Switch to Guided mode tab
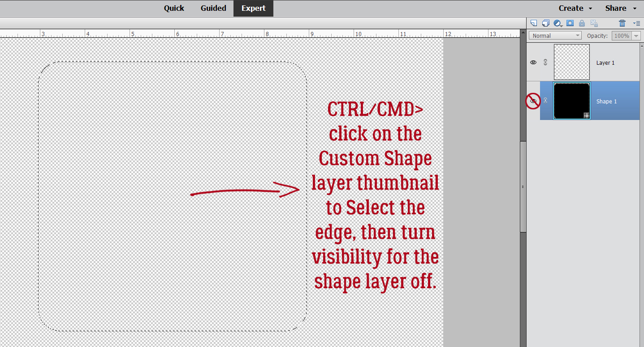This screenshot has width=644, height=347. point(213,8)
